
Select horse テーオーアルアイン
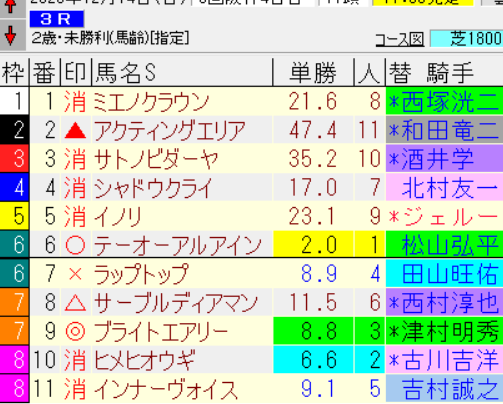coord(177,245)
